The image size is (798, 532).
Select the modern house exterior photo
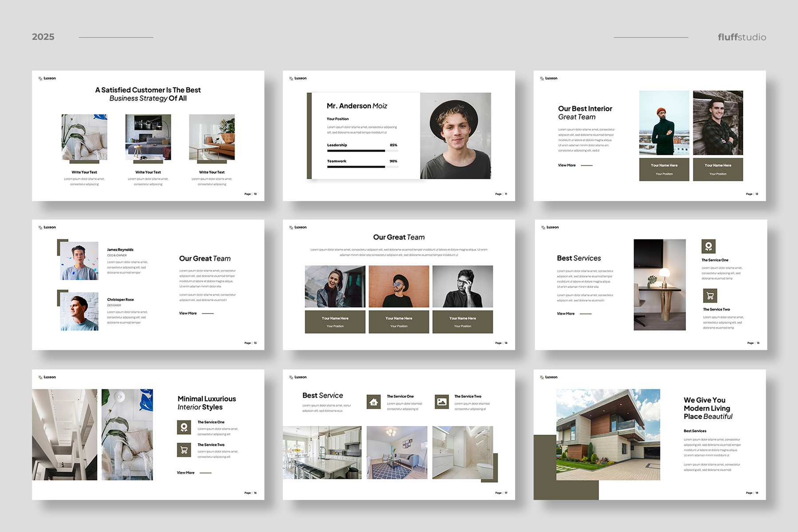coord(608,434)
